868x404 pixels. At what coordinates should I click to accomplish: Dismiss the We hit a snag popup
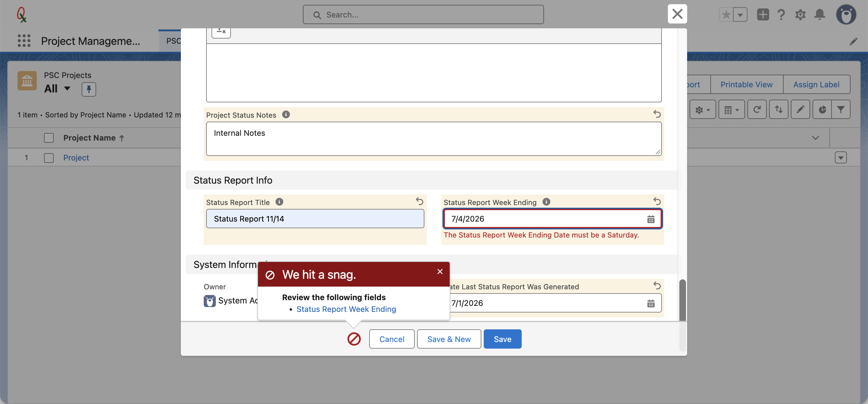(x=440, y=271)
